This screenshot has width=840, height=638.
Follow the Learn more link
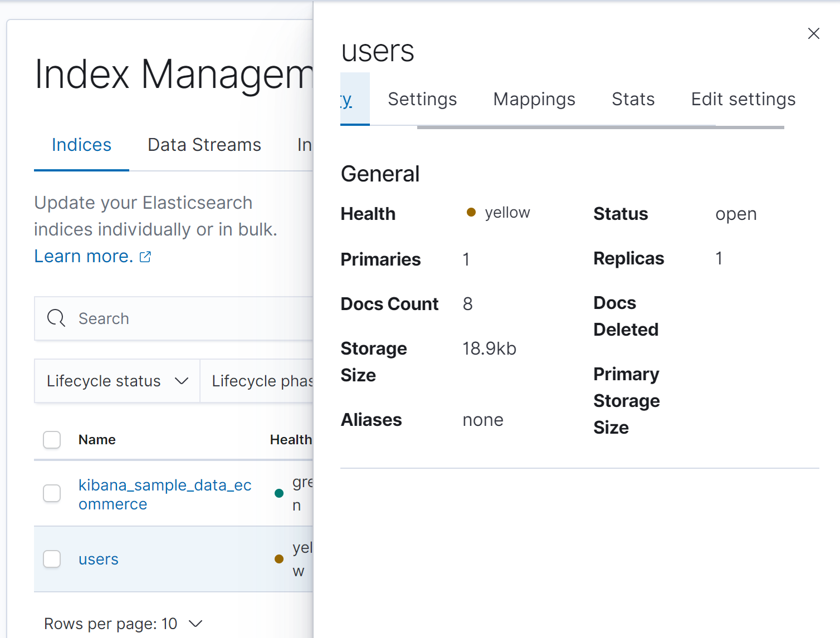coord(84,256)
